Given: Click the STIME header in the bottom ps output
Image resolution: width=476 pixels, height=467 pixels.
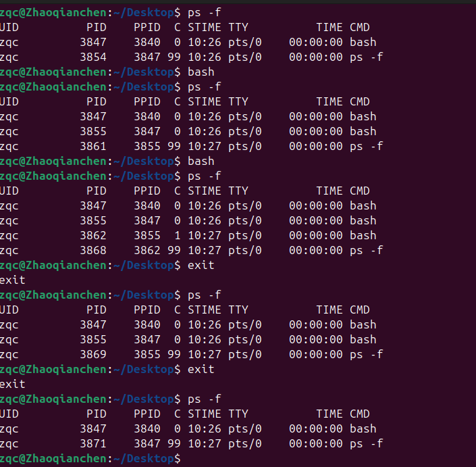Looking at the screenshot, I should (x=205, y=414).
